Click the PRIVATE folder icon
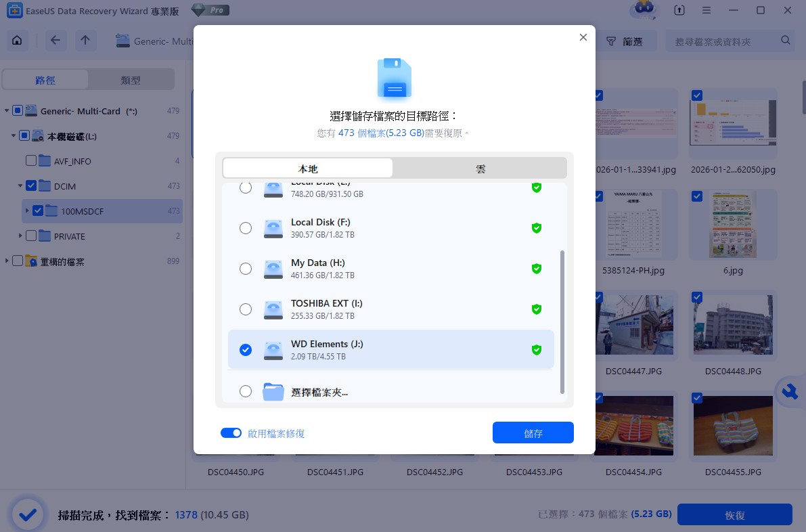Screen dimensions: 806x532 tap(45, 236)
